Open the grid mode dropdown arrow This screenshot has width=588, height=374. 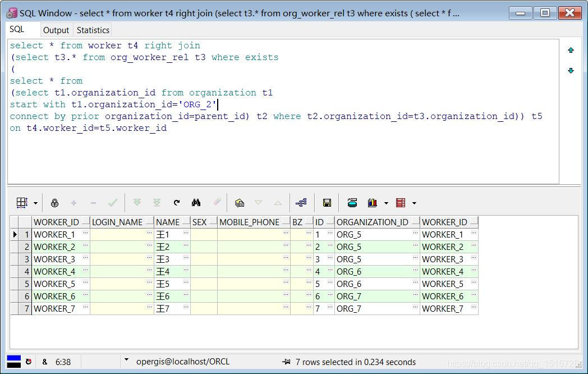[35, 203]
